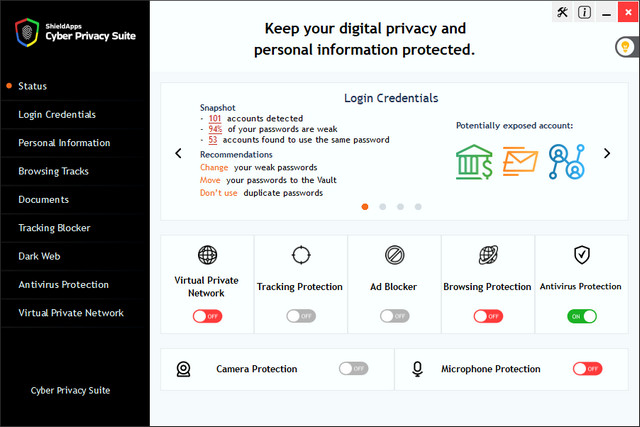Click the Camera Protection label
The width and height of the screenshot is (640, 427).
257,369
